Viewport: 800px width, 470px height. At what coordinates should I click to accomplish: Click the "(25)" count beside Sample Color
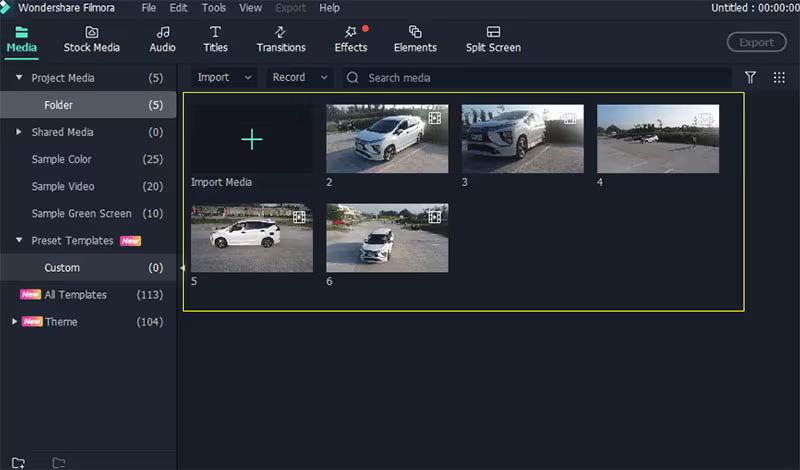coord(153,159)
